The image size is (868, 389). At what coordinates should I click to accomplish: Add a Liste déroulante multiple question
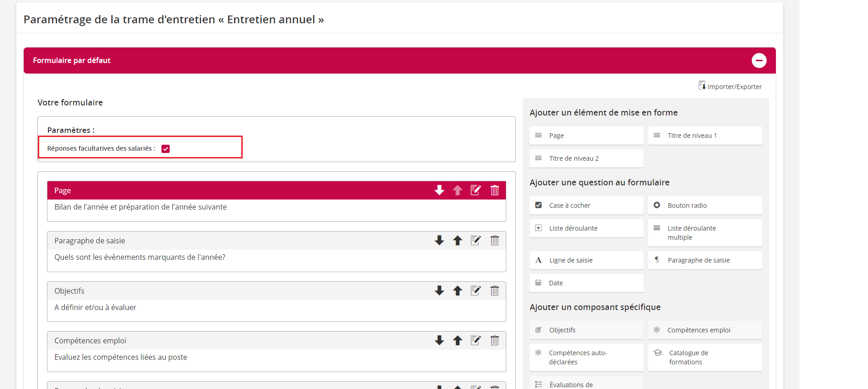pyautogui.click(x=705, y=233)
